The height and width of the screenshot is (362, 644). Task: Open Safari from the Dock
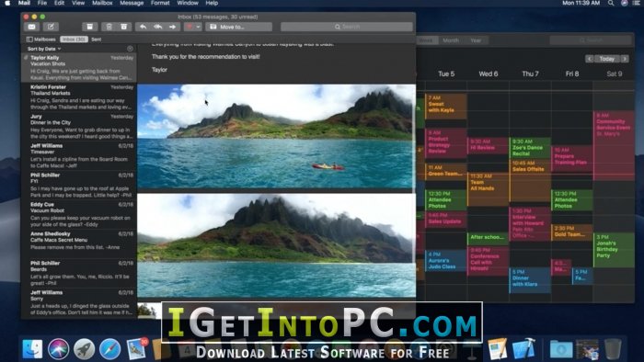tap(109, 349)
